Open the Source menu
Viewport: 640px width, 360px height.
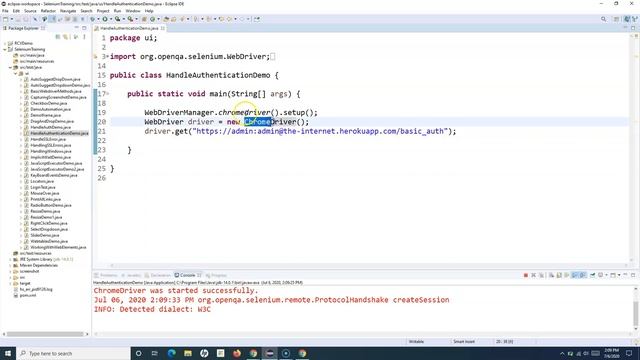[30, 11]
